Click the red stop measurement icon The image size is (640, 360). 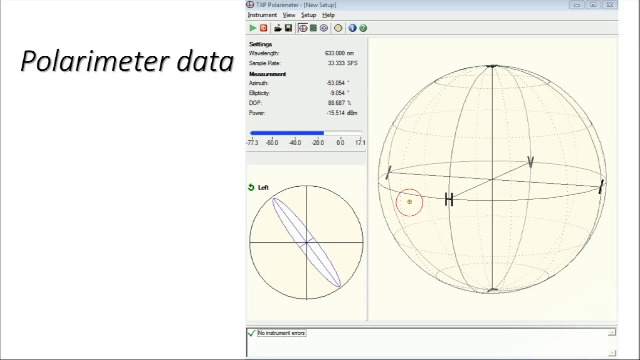click(x=264, y=28)
